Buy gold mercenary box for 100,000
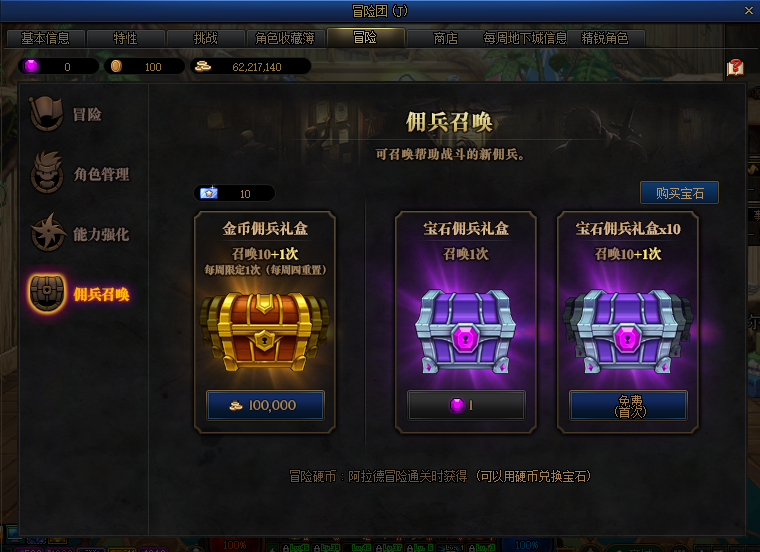This screenshot has width=760, height=552. coord(265,405)
